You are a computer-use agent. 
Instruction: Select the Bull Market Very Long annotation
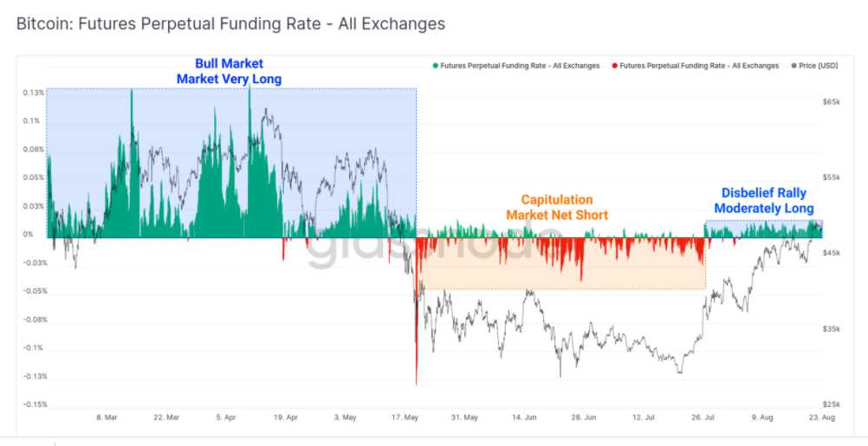click(229, 71)
